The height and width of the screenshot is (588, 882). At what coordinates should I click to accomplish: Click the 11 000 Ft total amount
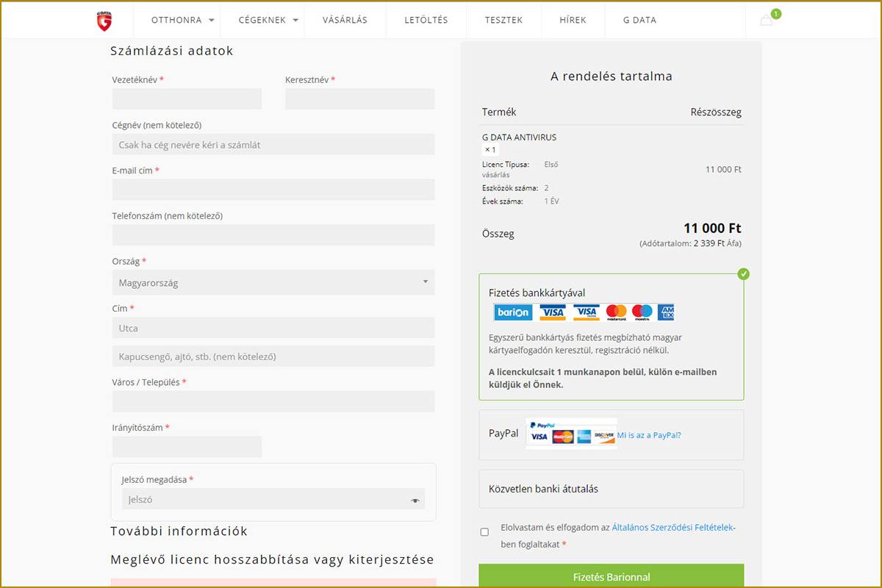(x=712, y=228)
